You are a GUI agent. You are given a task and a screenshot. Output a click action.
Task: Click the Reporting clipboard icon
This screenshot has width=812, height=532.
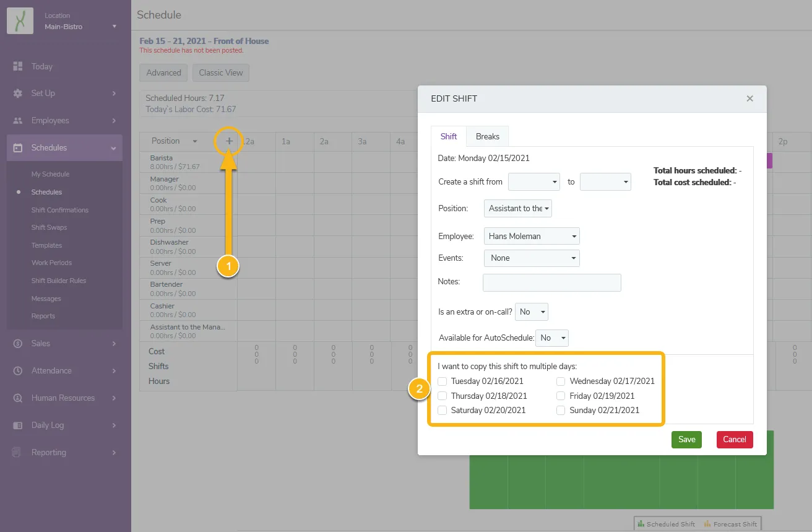point(18,453)
